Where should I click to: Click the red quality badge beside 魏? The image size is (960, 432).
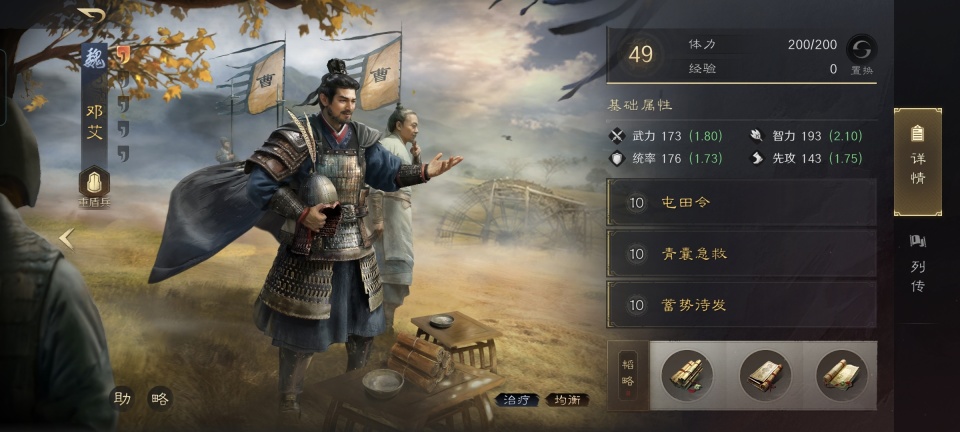pos(123,56)
